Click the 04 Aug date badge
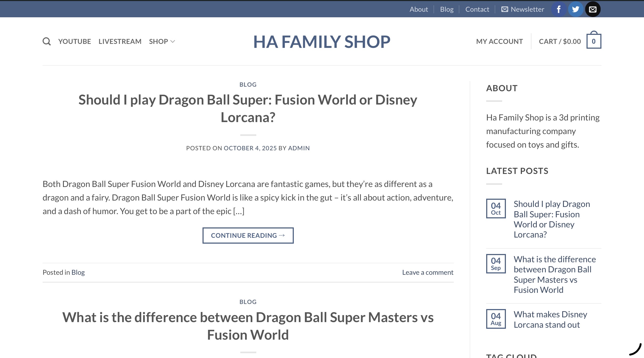The width and height of the screenshot is (644, 358). 496,319
